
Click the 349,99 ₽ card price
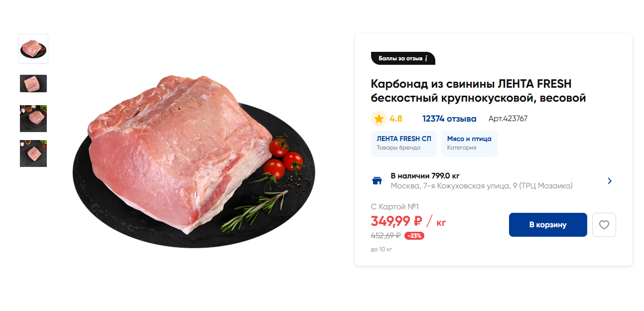(396, 221)
